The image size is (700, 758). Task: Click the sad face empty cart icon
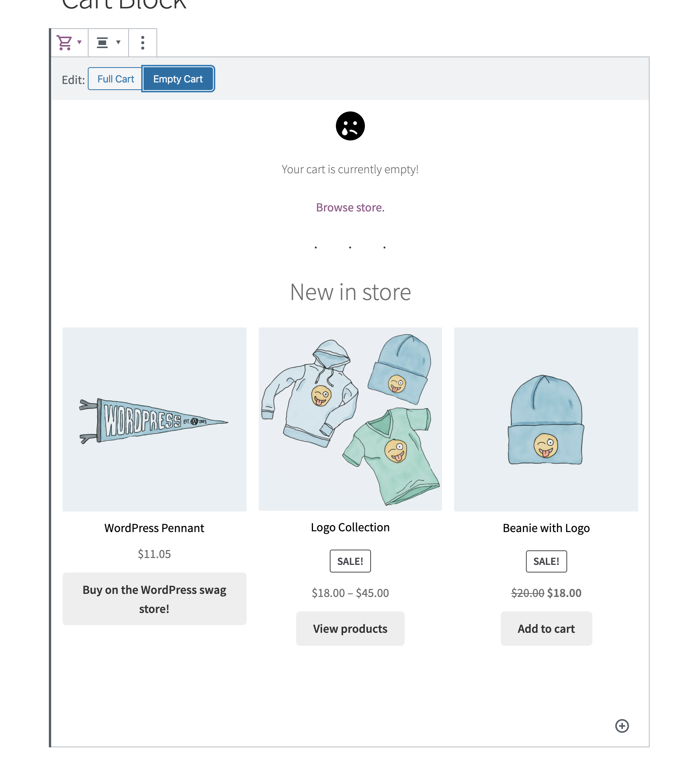(350, 126)
